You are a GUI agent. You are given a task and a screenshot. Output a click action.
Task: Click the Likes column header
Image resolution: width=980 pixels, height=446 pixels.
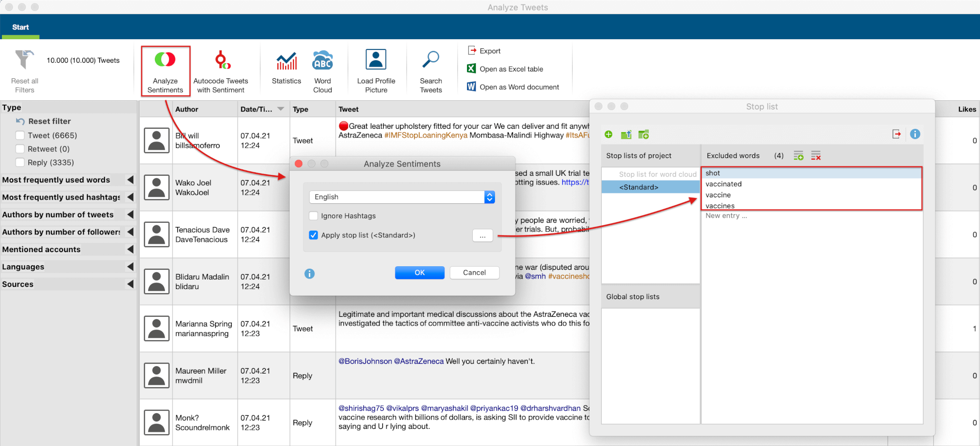(967, 109)
